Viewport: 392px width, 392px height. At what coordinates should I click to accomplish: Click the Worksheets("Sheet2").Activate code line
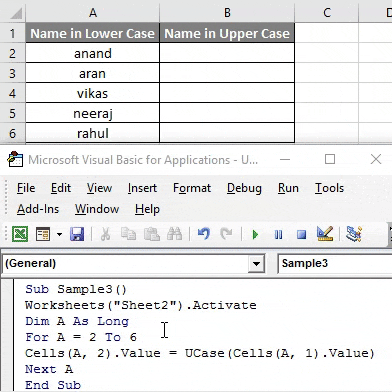(141, 305)
